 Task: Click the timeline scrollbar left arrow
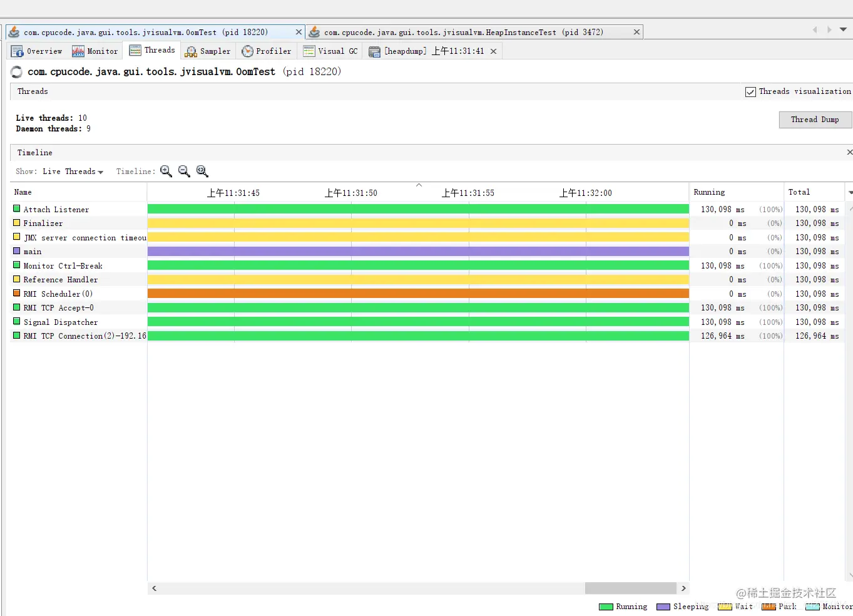click(x=154, y=588)
